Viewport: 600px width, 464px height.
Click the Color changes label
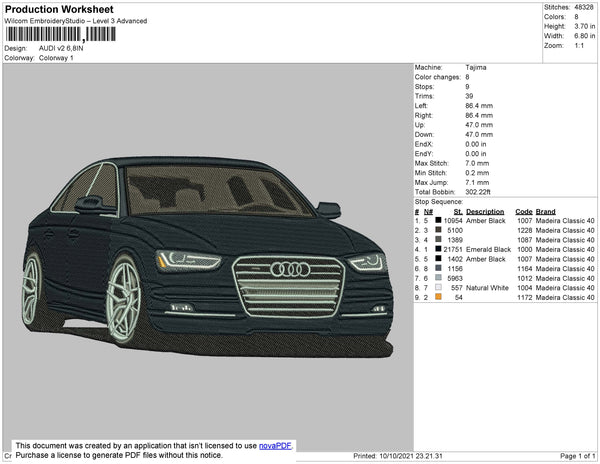click(x=438, y=77)
